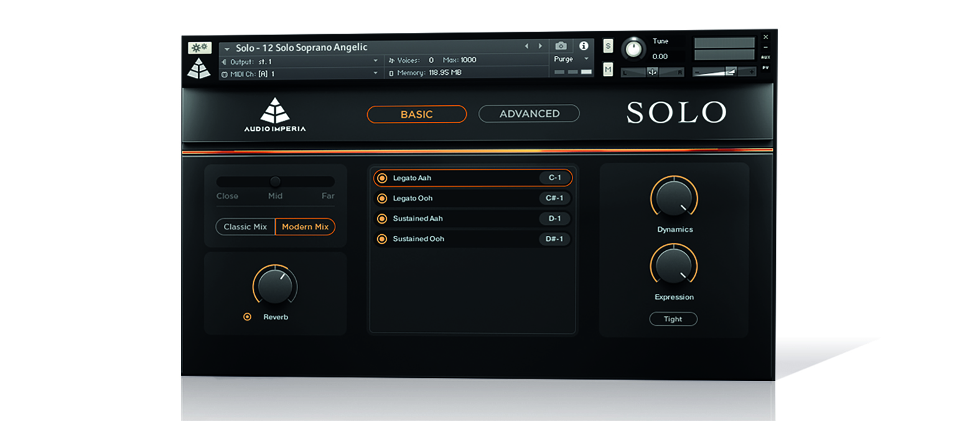980x421 pixels.
Task: Click the Close/Mid/Far mic position slider handle
Action: (x=275, y=181)
